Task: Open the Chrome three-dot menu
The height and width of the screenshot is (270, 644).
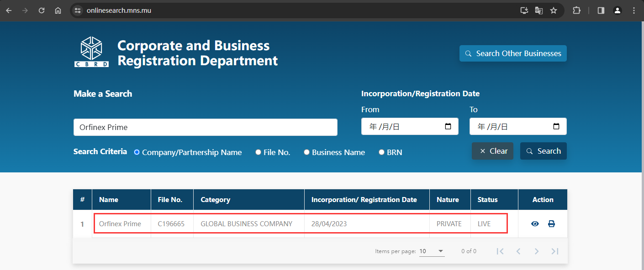Action: pyautogui.click(x=634, y=10)
